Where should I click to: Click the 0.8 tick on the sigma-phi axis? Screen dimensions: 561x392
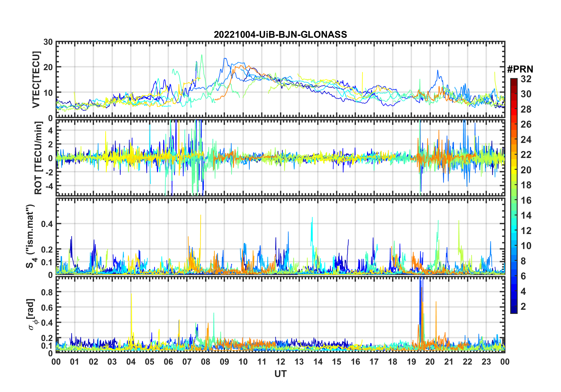[47, 292]
